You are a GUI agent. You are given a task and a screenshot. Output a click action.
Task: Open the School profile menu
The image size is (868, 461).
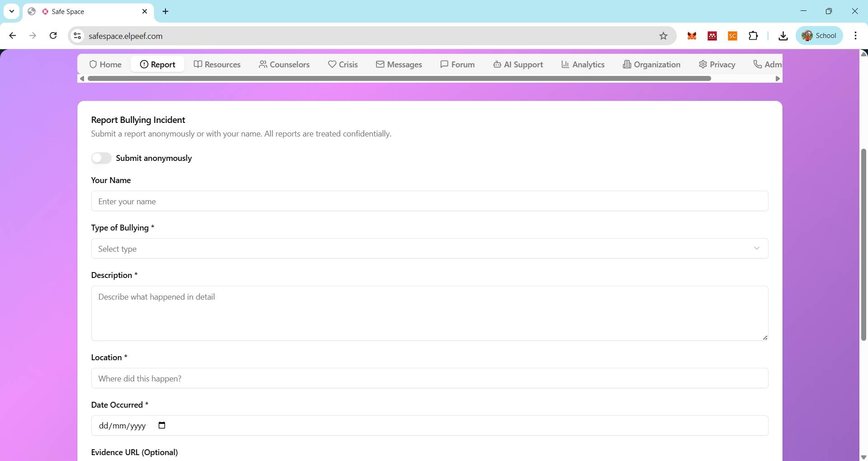point(819,36)
